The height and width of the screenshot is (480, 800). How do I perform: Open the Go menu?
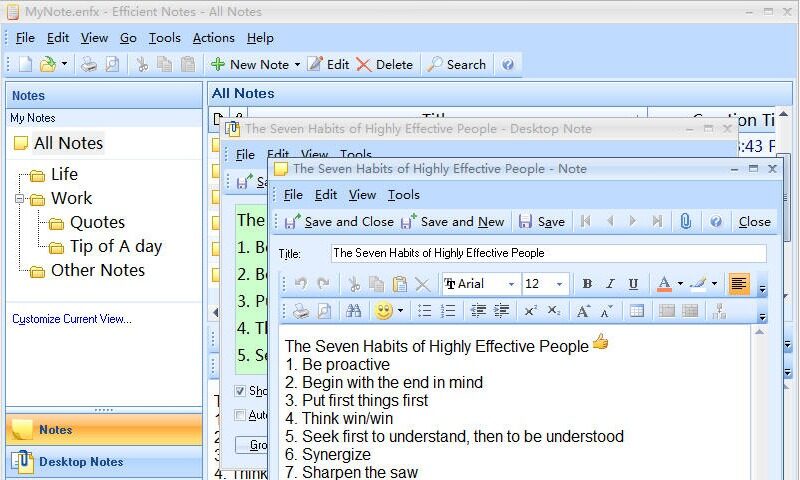pyautogui.click(x=128, y=38)
